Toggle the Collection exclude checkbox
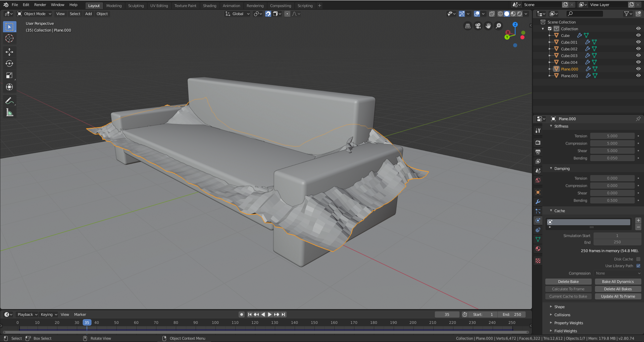This screenshot has width=644, height=342. (x=550, y=29)
